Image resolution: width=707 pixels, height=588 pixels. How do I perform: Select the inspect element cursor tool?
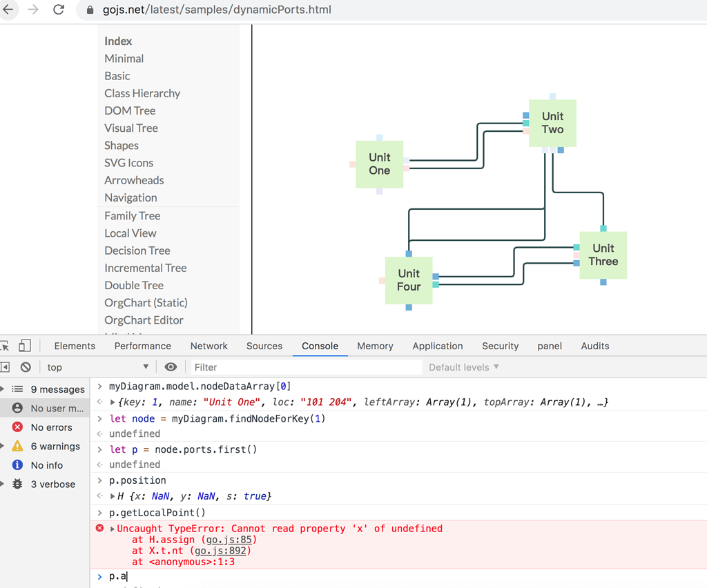point(6,345)
